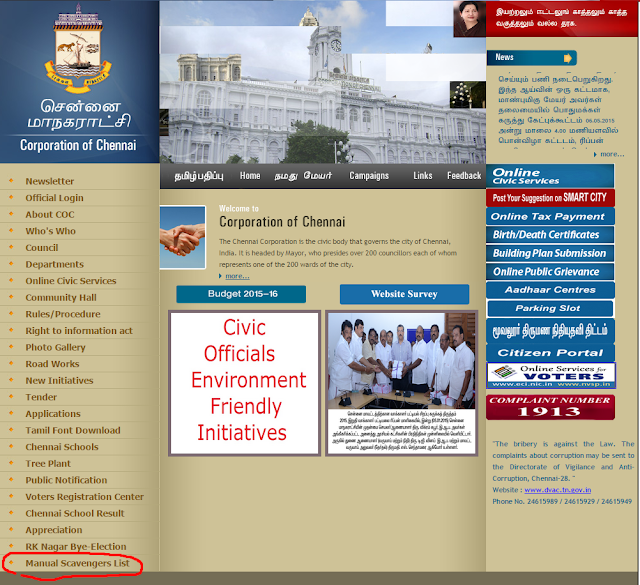Open Official Login in sidebar

[x=54, y=198]
